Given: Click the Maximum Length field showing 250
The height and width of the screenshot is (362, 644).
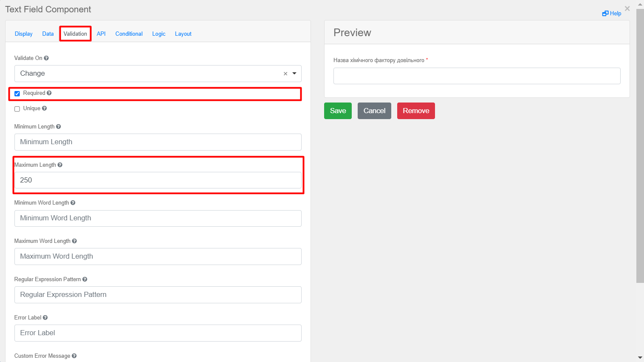Looking at the screenshot, I should coord(158,180).
